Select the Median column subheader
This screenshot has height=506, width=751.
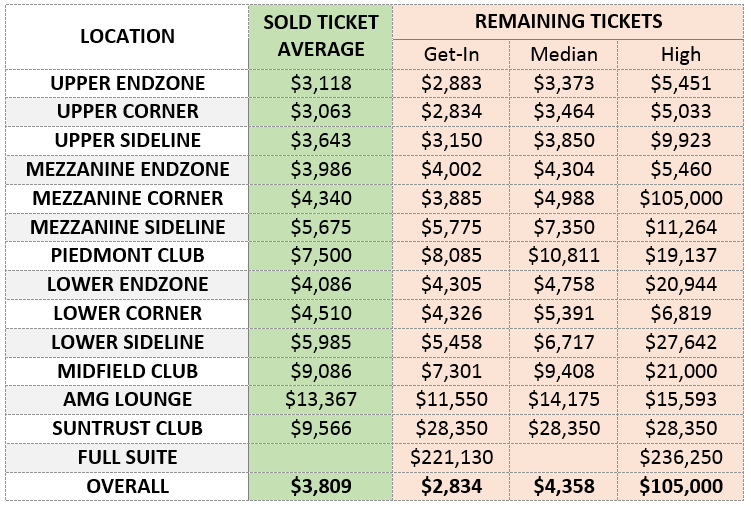coord(564,54)
